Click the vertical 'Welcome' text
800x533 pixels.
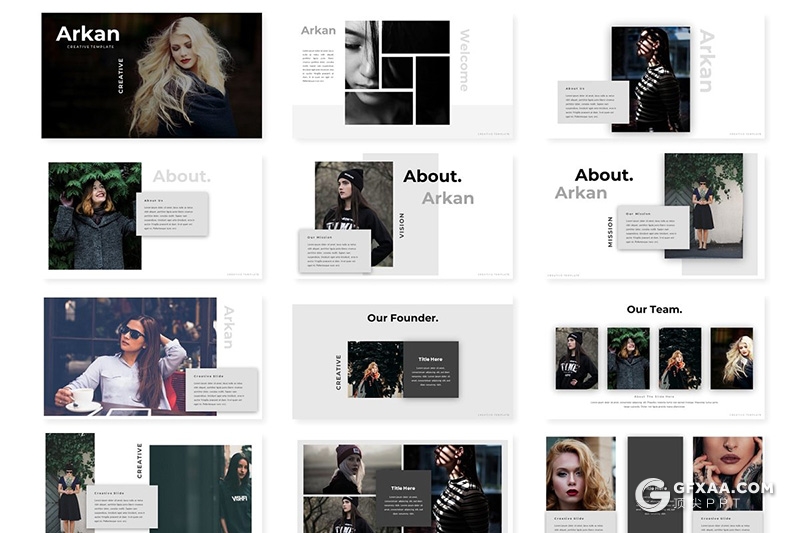click(464, 60)
